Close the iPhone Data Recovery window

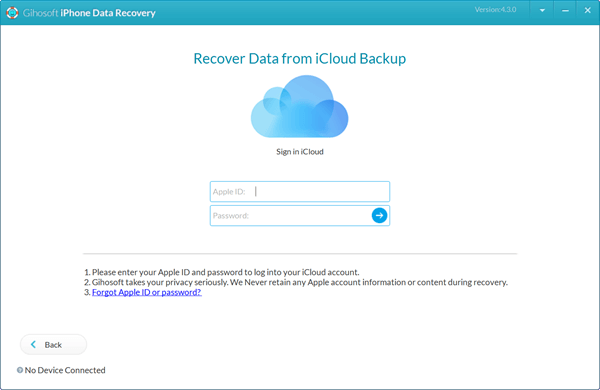tap(588, 10)
